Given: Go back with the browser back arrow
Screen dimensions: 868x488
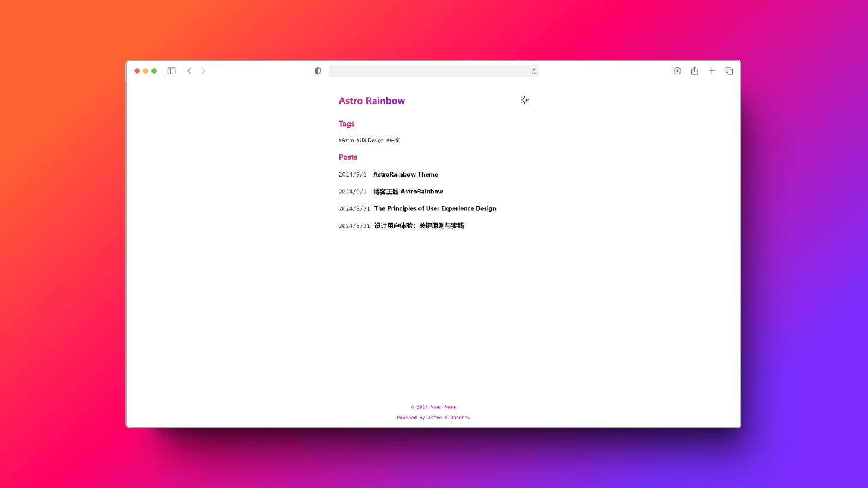Looking at the screenshot, I should point(189,71).
